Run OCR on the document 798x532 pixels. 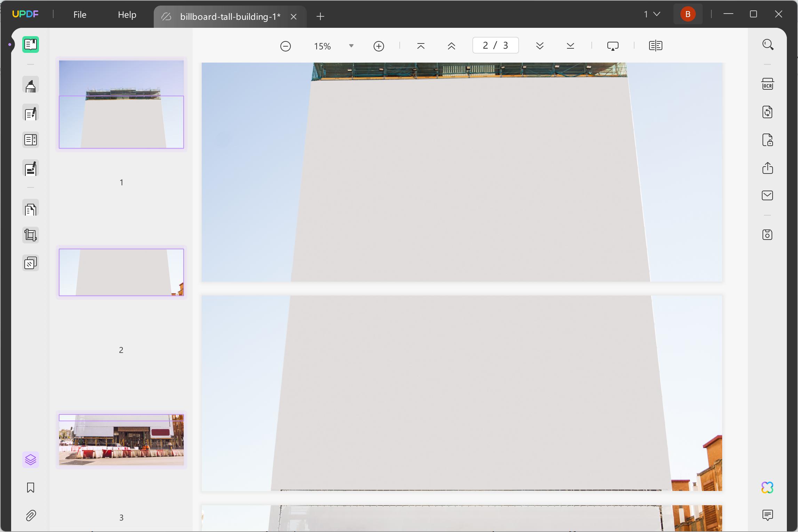768,84
